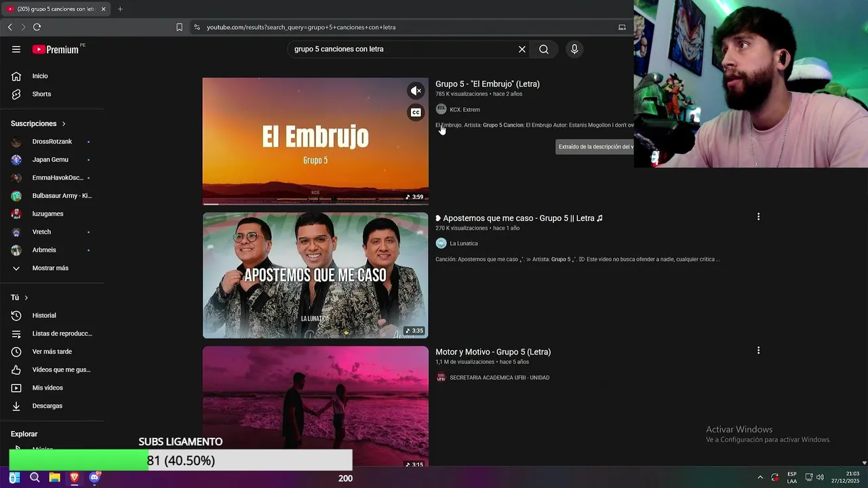Open title Motor y Motivo - Grupo 5 (Letra)

click(x=493, y=352)
